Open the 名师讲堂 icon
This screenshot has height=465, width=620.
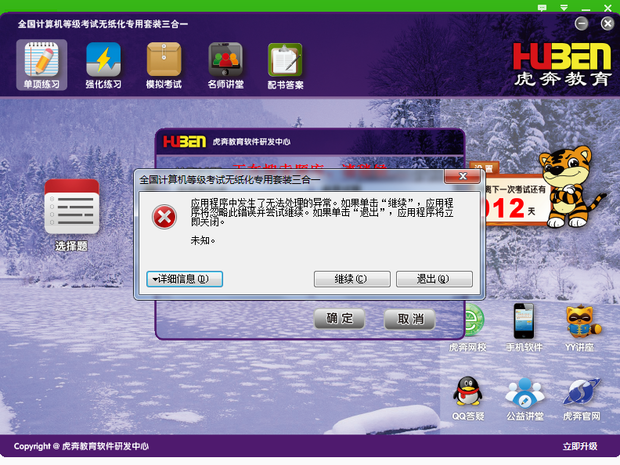(x=225, y=65)
